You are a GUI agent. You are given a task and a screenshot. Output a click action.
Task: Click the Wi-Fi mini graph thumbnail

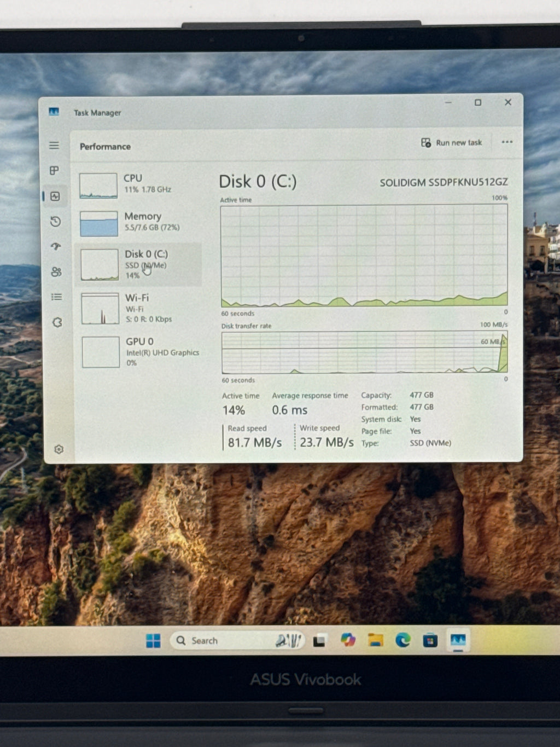[100, 309]
